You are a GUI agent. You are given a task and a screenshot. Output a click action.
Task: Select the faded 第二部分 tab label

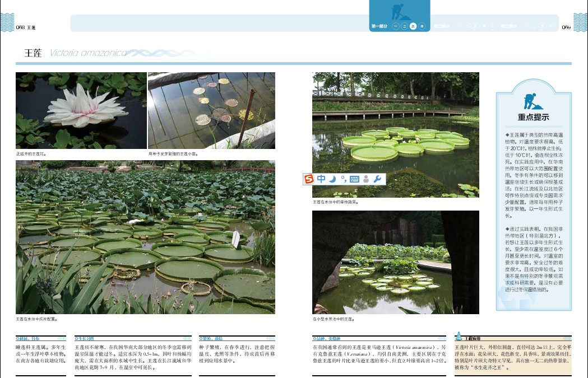[x=443, y=26]
